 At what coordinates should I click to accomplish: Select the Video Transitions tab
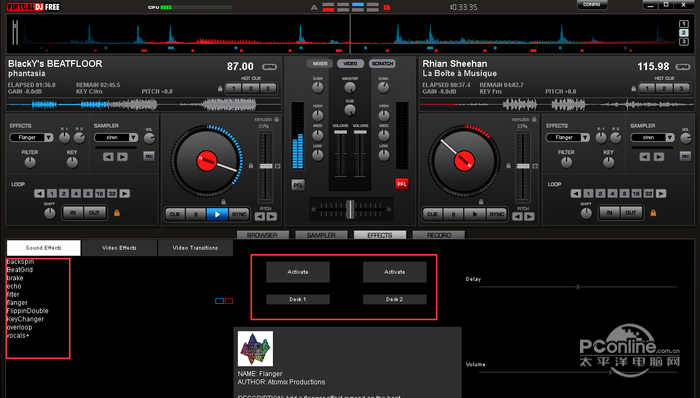[x=195, y=248]
